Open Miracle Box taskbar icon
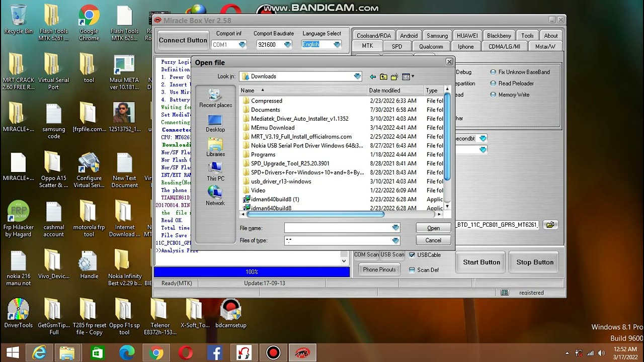Viewport: 644px width, 362px height. pyautogui.click(x=302, y=353)
